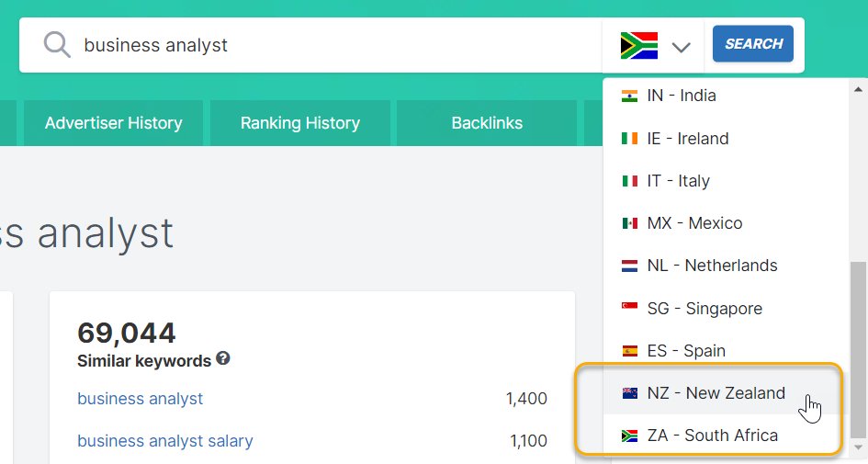868x464 pixels.
Task: Pick IT - Italy from the list
Action: pos(726,181)
